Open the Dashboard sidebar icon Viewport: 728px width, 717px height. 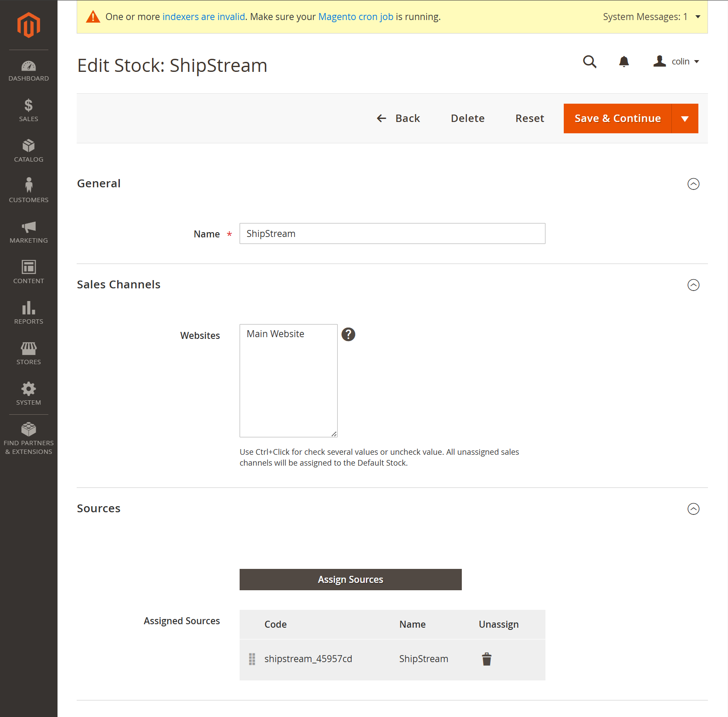[29, 71]
